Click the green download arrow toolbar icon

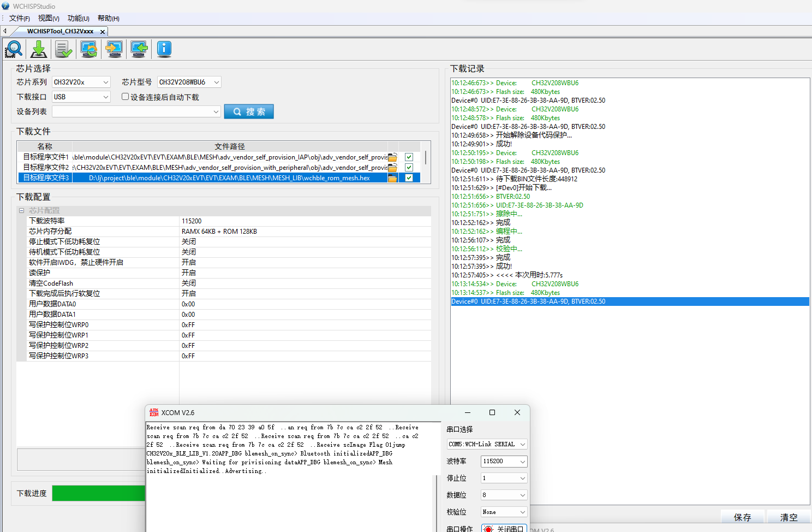coord(39,49)
